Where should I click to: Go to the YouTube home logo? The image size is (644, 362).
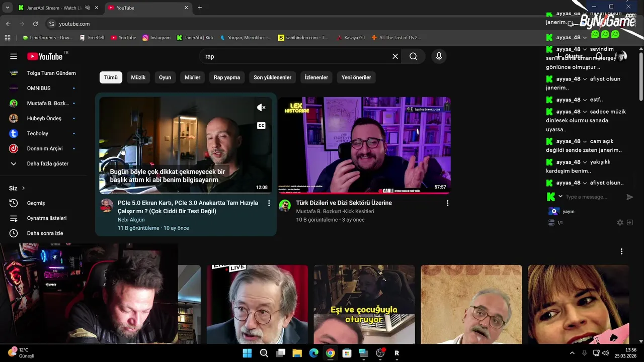point(45,56)
